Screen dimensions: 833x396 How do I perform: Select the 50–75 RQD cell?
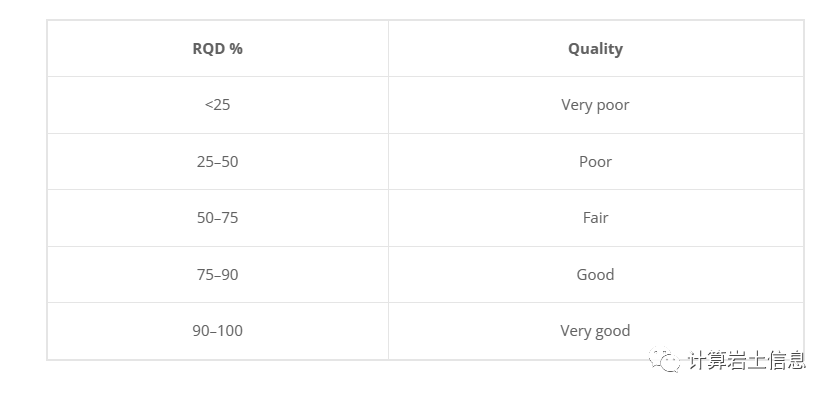point(218,218)
